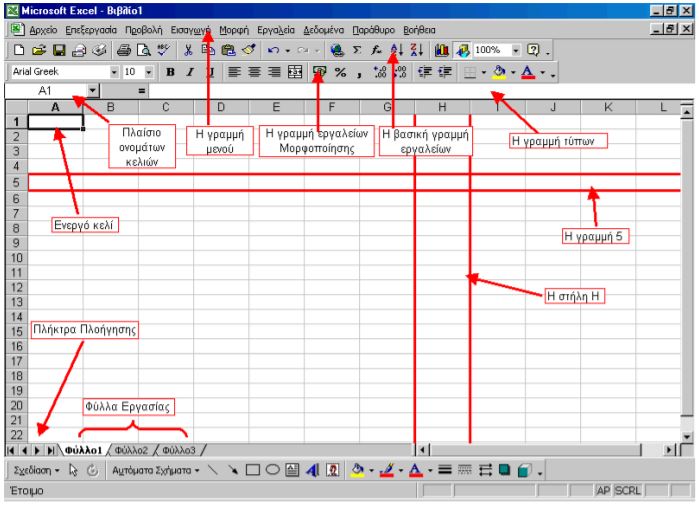The height and width of the screenshot is (506, 699).
Task: Click the percent style icon
Action: click(339, 72)
